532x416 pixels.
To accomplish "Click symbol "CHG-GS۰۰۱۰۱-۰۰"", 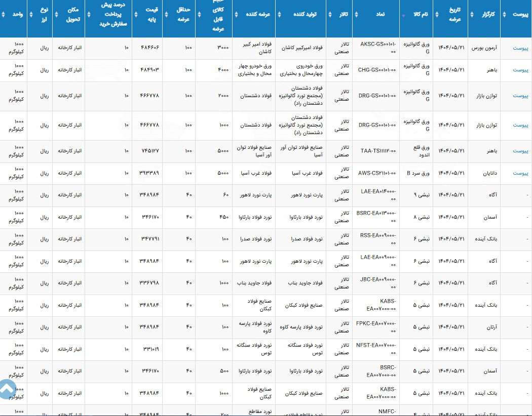I will tap(376, 70).
